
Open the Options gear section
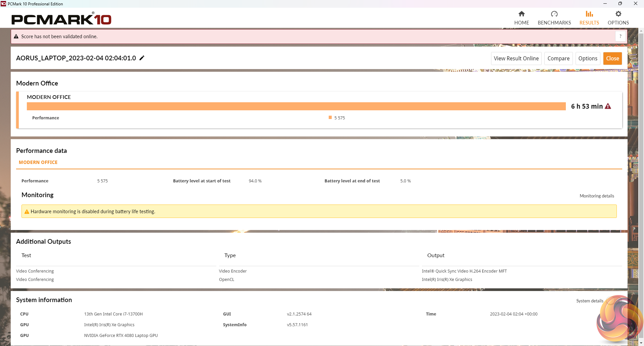click(x=618, y=18)
